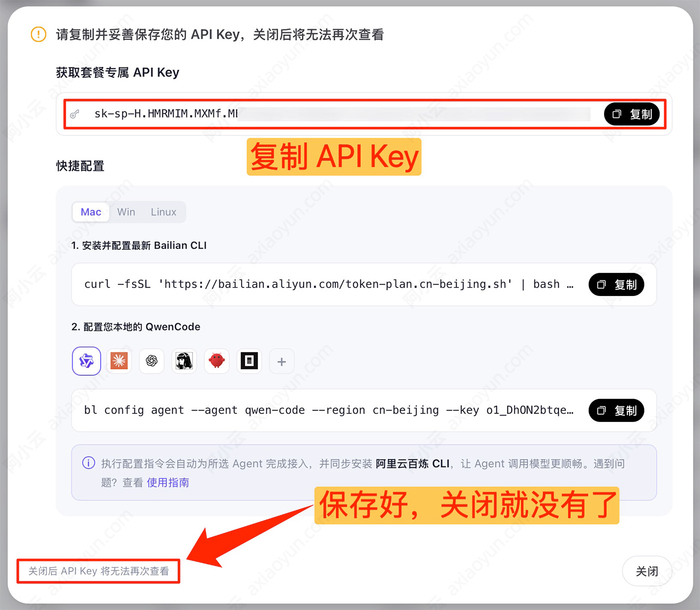
Task: Click step 2 配置您本地的 QwenCode
Action: [x=136, y=327]
